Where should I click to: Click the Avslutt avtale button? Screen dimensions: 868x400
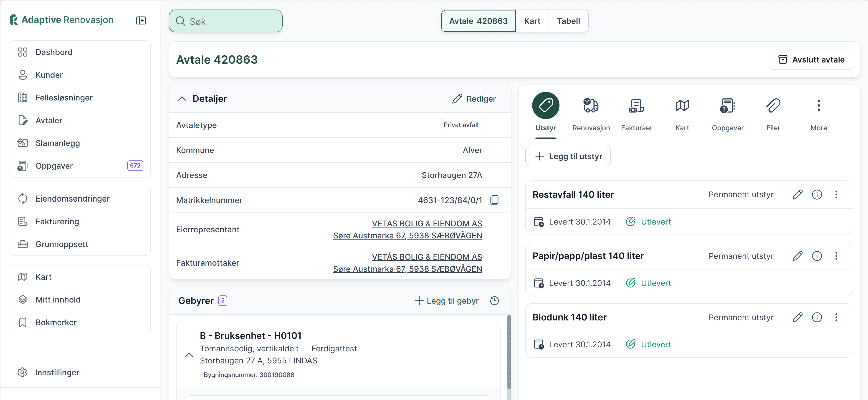[x=811, y=60]
